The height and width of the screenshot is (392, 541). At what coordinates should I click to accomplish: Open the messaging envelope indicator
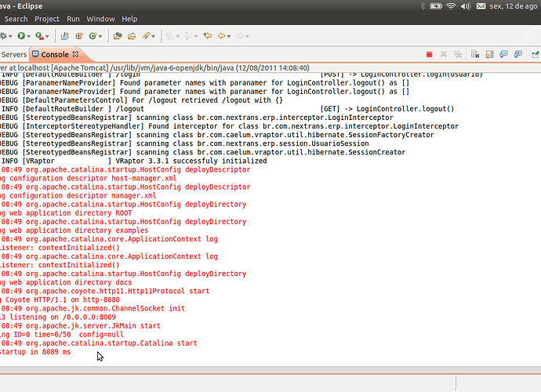[481, 6]
